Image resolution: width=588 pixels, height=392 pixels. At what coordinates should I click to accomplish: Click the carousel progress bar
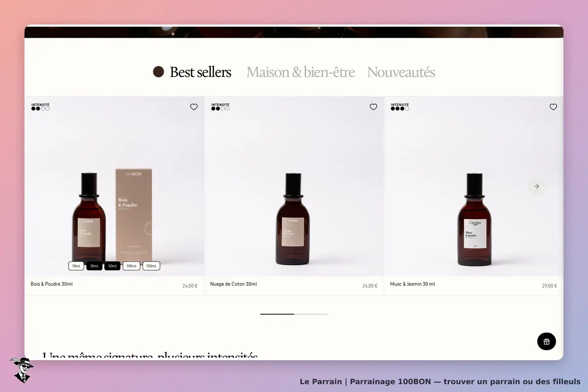click(x=294, y=314)
